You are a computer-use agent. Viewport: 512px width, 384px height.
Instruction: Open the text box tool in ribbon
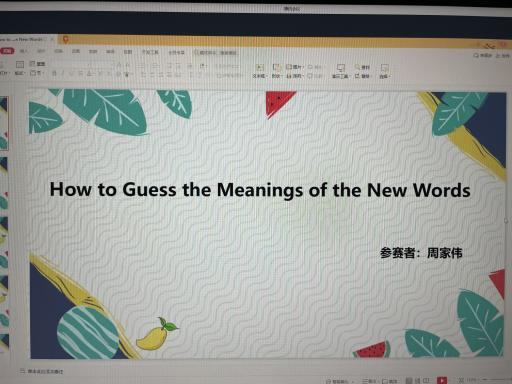[x=259, y=68]
